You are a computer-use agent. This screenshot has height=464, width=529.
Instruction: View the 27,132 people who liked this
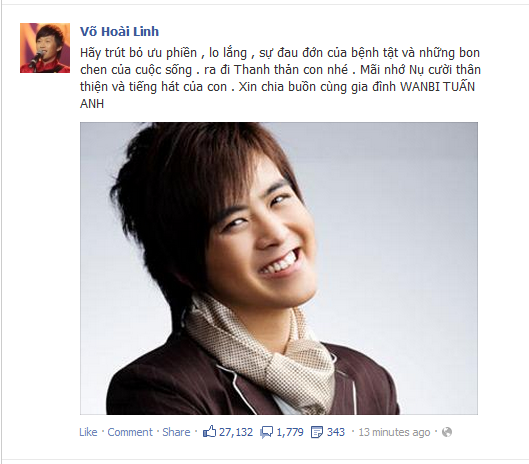(236, 432)
